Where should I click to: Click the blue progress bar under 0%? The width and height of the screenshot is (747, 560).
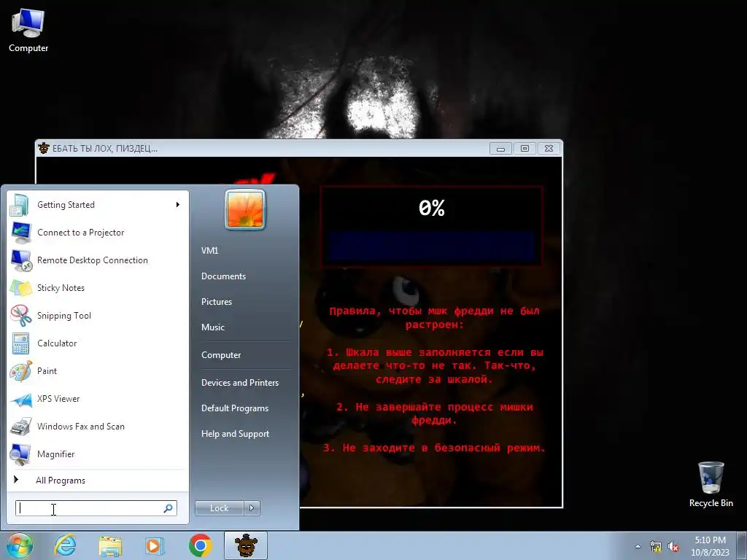pyautogui.click(x=432, y=246)
